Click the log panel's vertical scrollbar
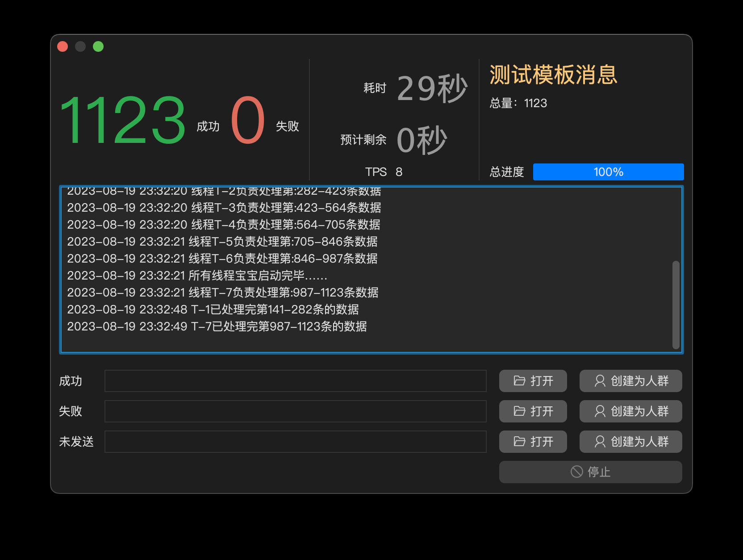743x560 pixels. (676, 305)
